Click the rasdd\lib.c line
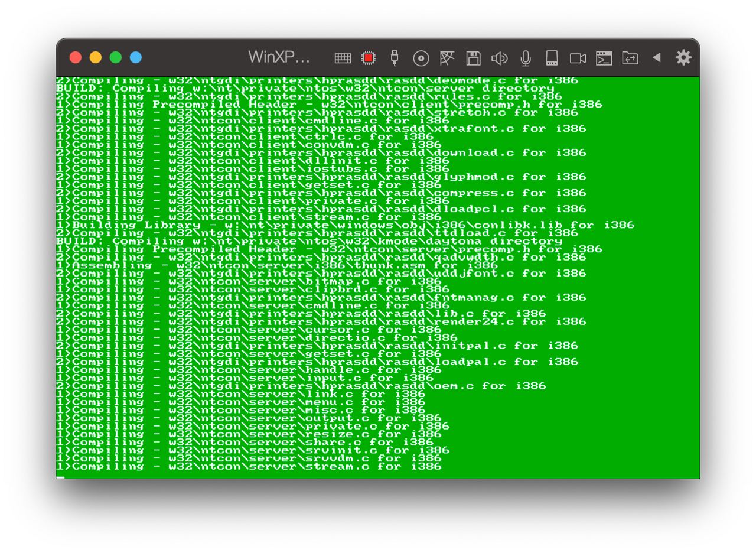 [x=301, y=314]
